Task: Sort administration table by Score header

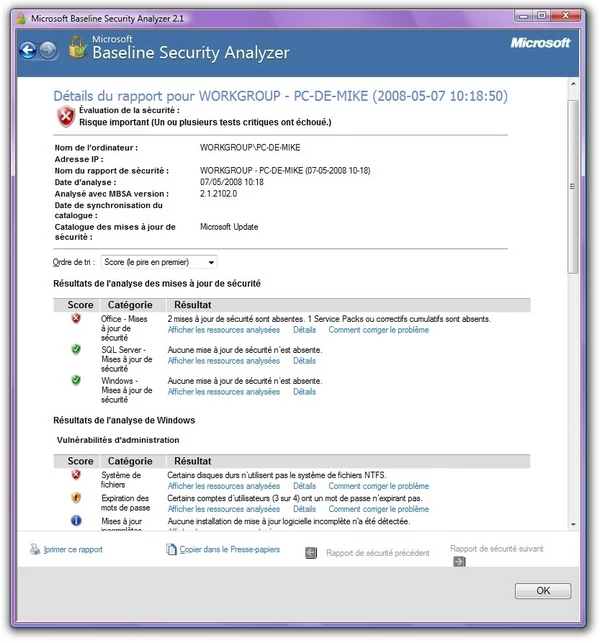Action: pyautogui.click(x=80, y=461)
